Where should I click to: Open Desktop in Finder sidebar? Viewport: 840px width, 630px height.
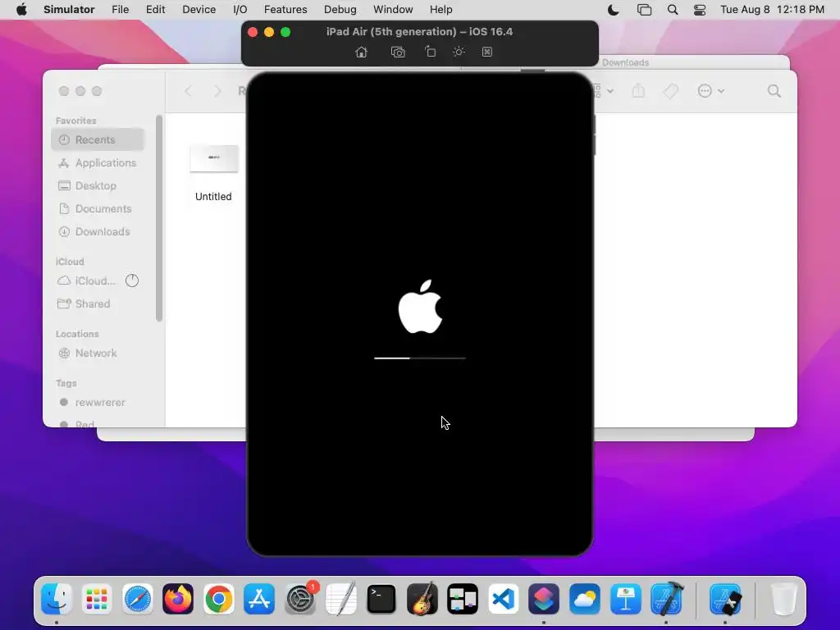pyautogui.click(x=98, y=186)
